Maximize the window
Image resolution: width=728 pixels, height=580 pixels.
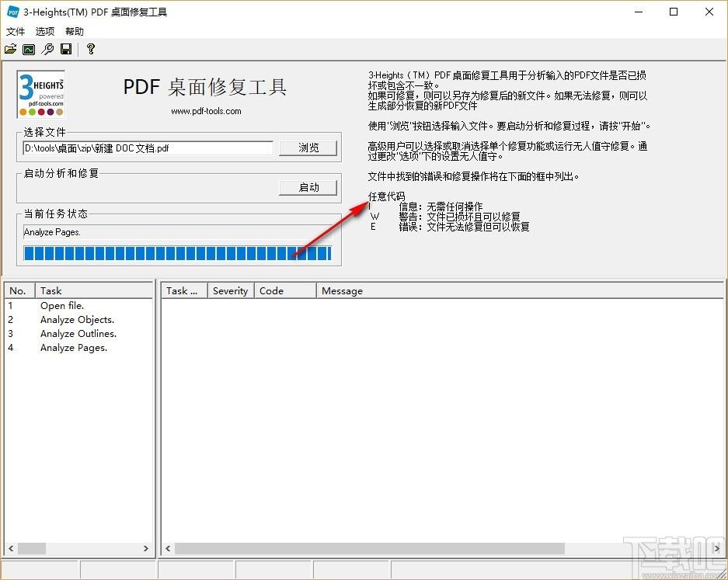[x=674, y=12]
